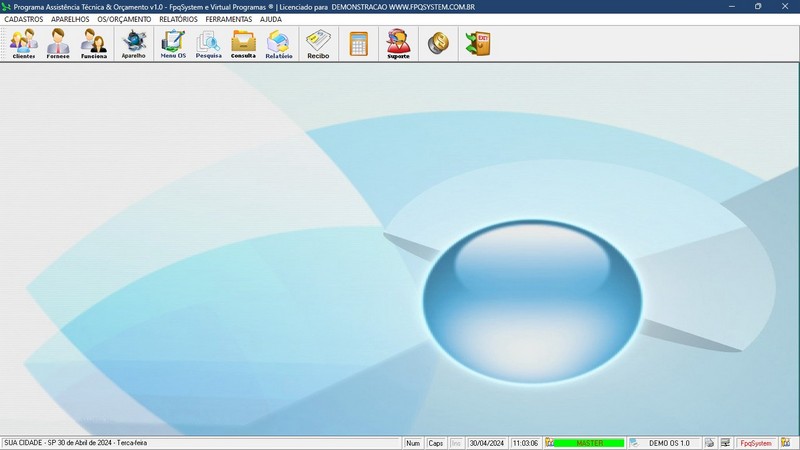This screenshot has width=800, height=450.
Task: Open the Menu OS toolbar icon
Action: click(x=173, y=44)
